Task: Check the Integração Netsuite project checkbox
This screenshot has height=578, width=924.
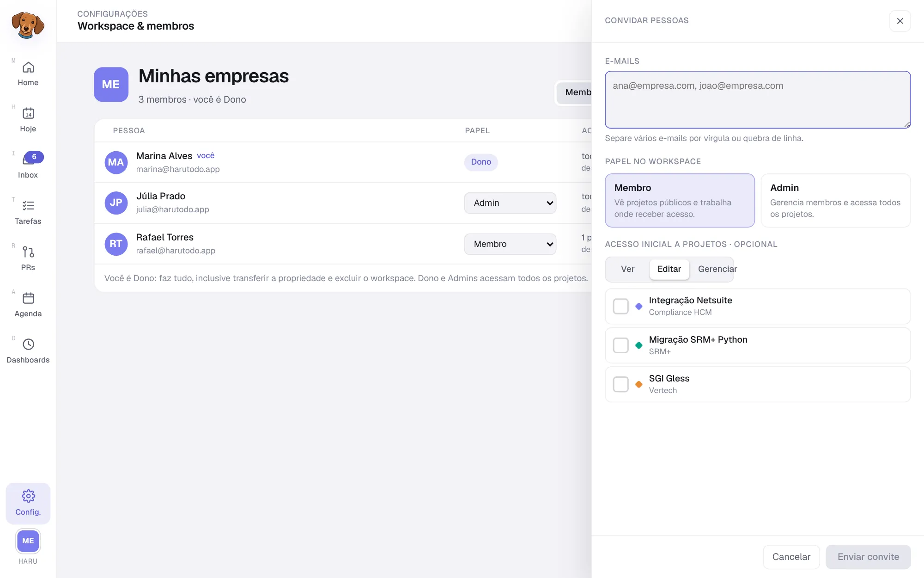Action: (x=620, y=306)
